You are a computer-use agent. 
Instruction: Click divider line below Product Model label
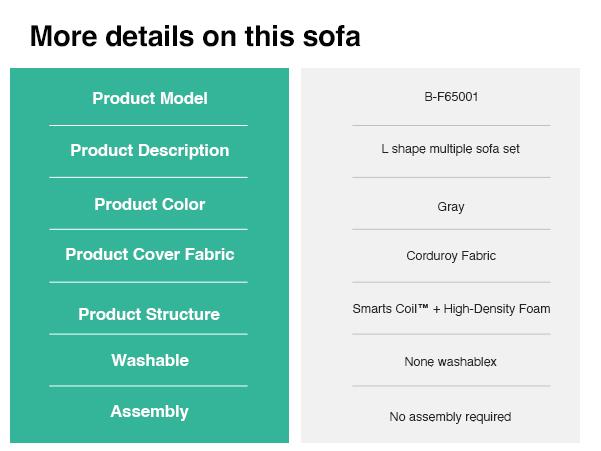coord(148,125)
